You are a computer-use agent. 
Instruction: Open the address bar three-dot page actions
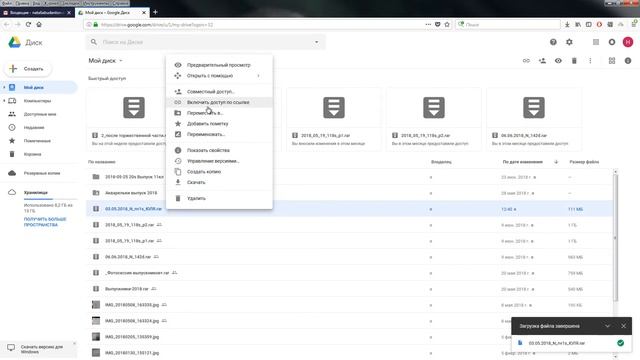tap(428, 24)
